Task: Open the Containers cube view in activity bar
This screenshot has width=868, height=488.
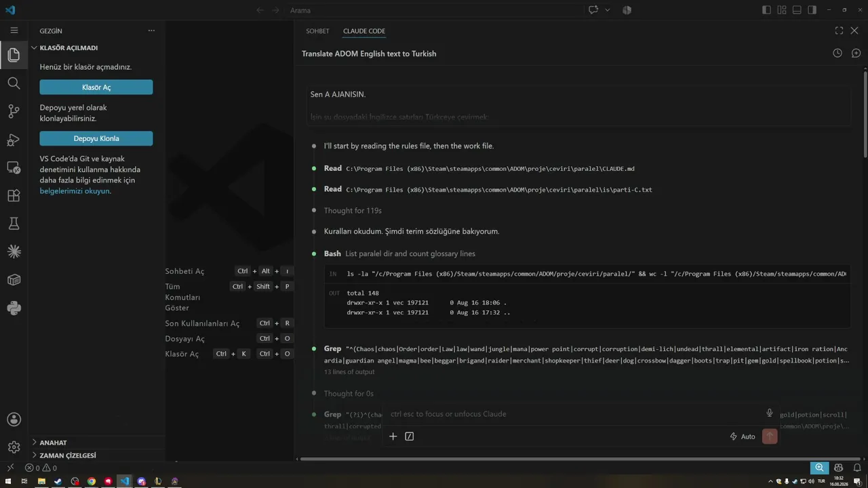Action: (14, 280)
